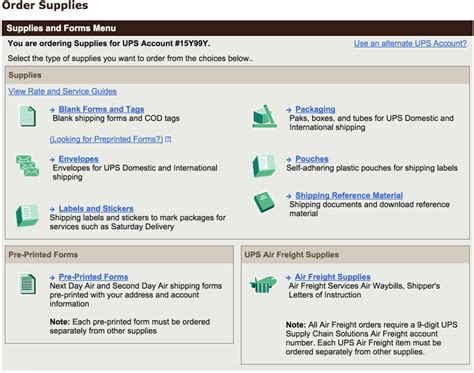Click the Pouches box icon
Image resolution: width=474 pixels, height=373 pixels.
point(264,165)
